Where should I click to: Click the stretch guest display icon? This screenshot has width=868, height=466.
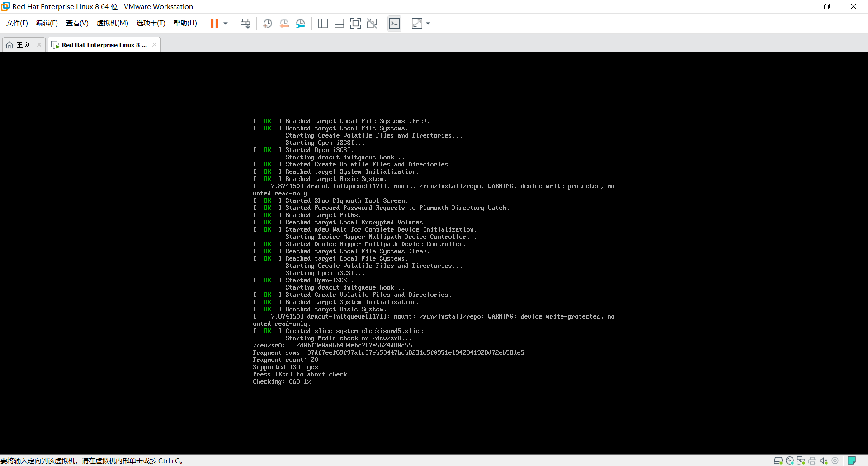[x=417, y=24]
